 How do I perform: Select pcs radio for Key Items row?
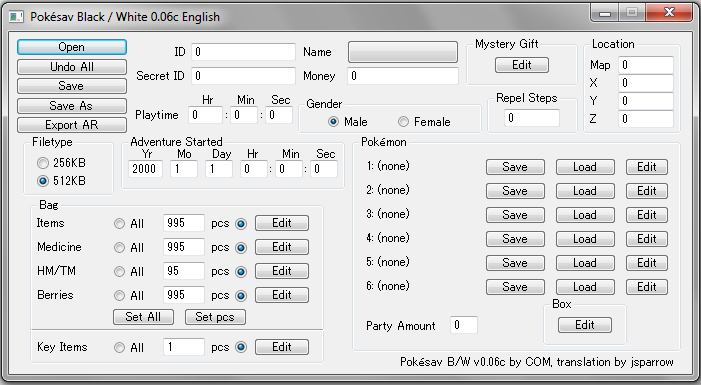click(241, 347)
